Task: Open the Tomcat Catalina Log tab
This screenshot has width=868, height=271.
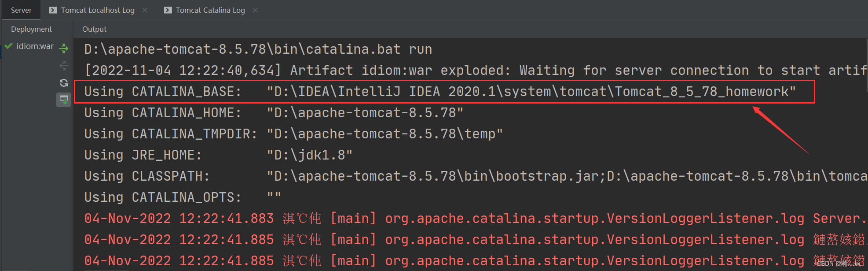Action: (x=210, y=10)
